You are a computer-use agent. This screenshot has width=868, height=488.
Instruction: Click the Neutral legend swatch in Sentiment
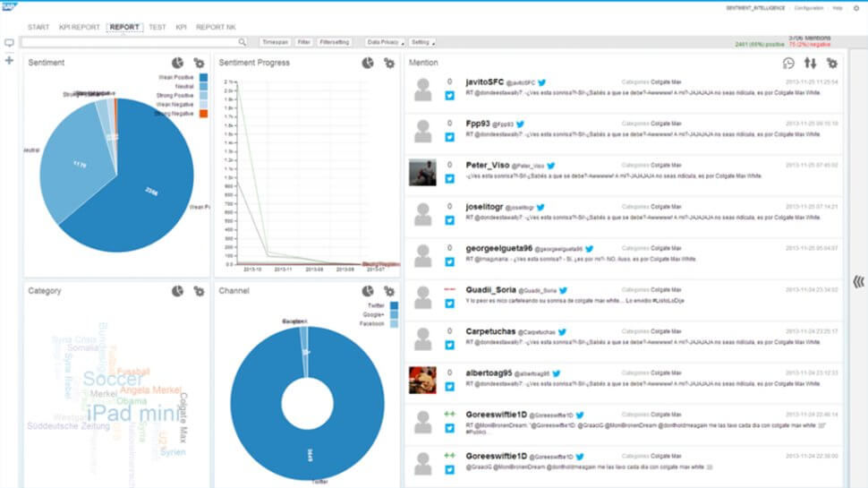(204, 87)
